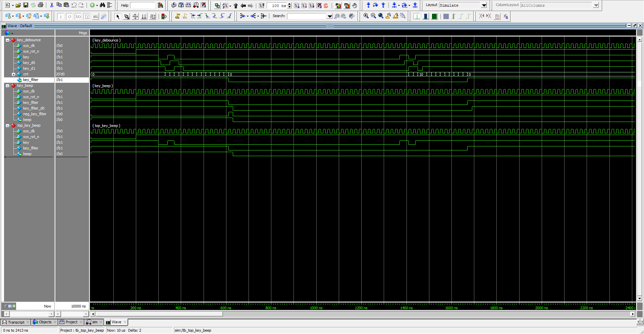Click the Zoom Full icon

tap(381, 16)
